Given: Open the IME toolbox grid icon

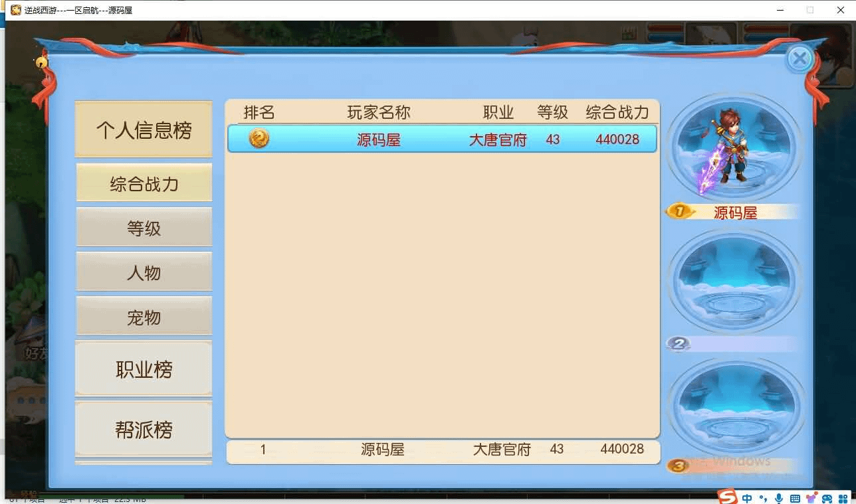Looking at the screenshot, I should point(843,498).
